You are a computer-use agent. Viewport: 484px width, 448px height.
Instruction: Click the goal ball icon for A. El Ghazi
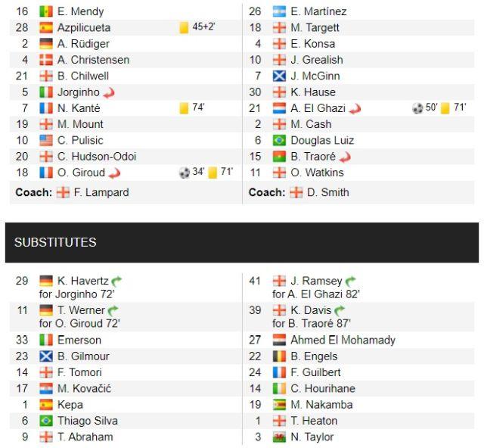pyautogui.click(x=417, y=108)
